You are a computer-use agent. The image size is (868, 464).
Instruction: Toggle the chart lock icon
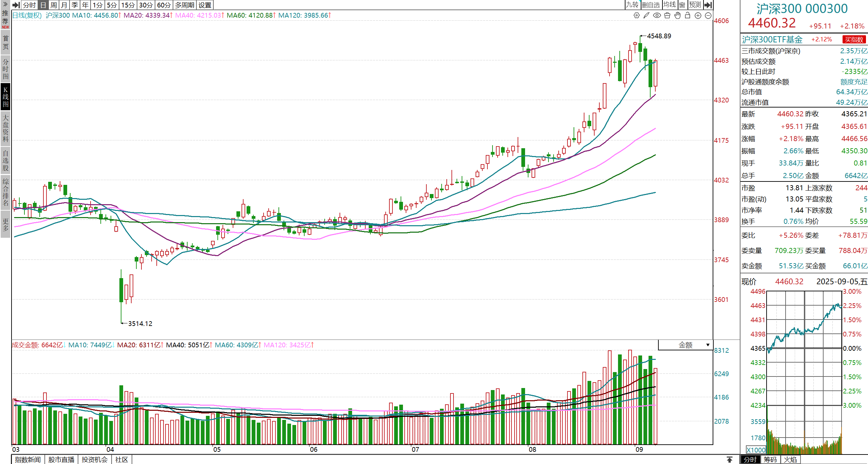[688, 15]
